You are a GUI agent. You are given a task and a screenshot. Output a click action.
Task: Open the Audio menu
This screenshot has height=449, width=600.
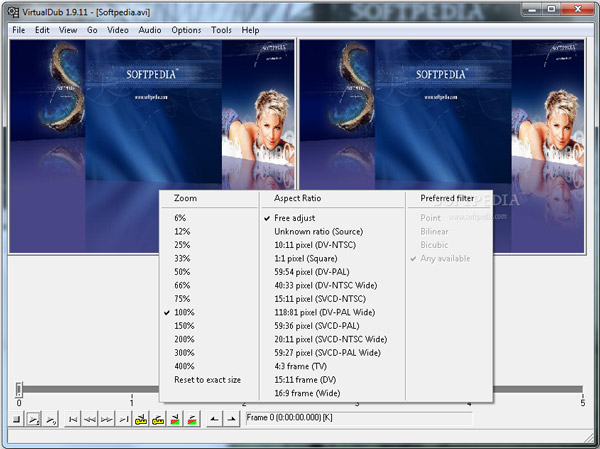click(150, 30)
